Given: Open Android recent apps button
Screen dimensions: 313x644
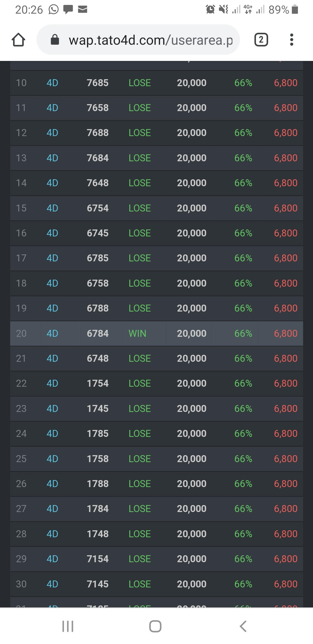Looking at the screenshot, I should 68,626.
